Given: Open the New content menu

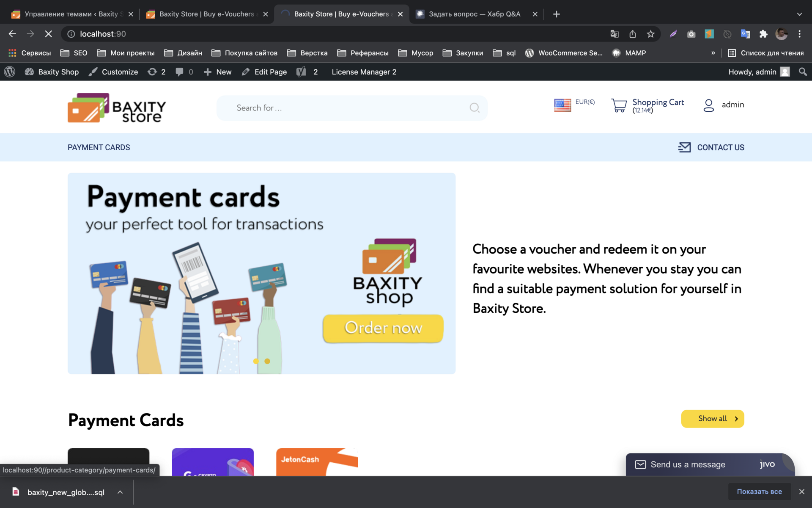Looking at the screenshot, I should pyautogui.click(x=217, y=72).
